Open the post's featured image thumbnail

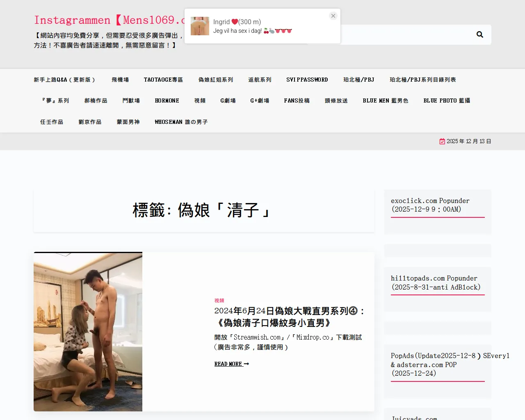pyautogui.click(x=88, y=332)
